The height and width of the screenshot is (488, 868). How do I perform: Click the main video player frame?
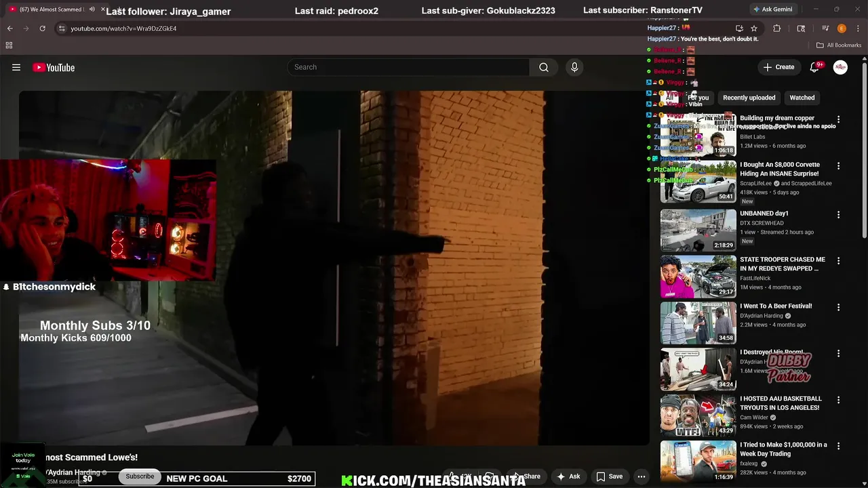pyautogui.click(x=334, y=268)
